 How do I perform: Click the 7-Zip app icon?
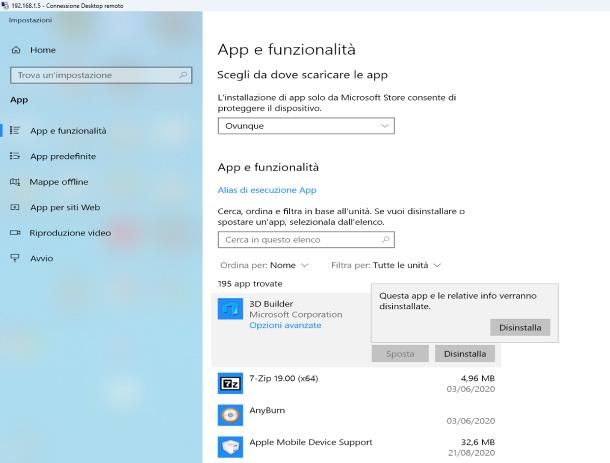click(x=229, y=383)
